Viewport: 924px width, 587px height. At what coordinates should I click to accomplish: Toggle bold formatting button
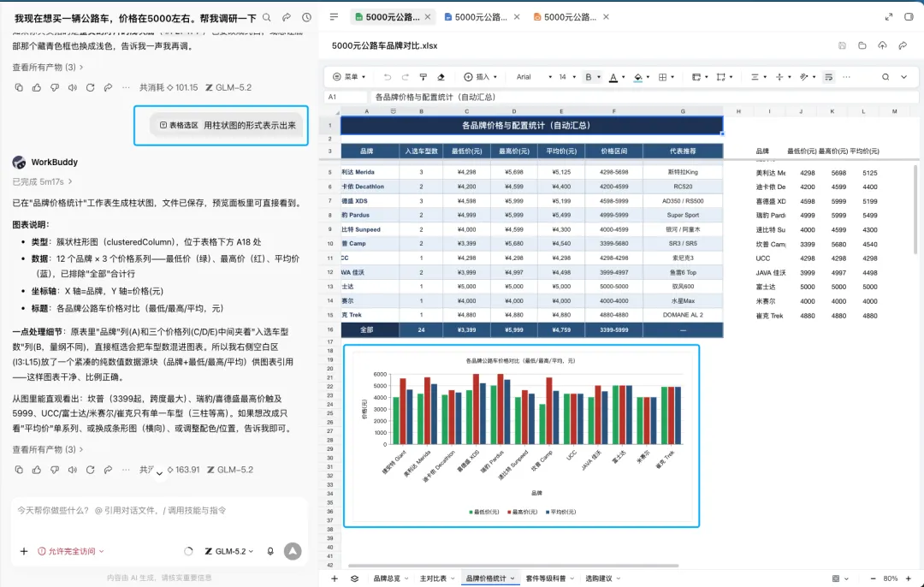point(588,77)
